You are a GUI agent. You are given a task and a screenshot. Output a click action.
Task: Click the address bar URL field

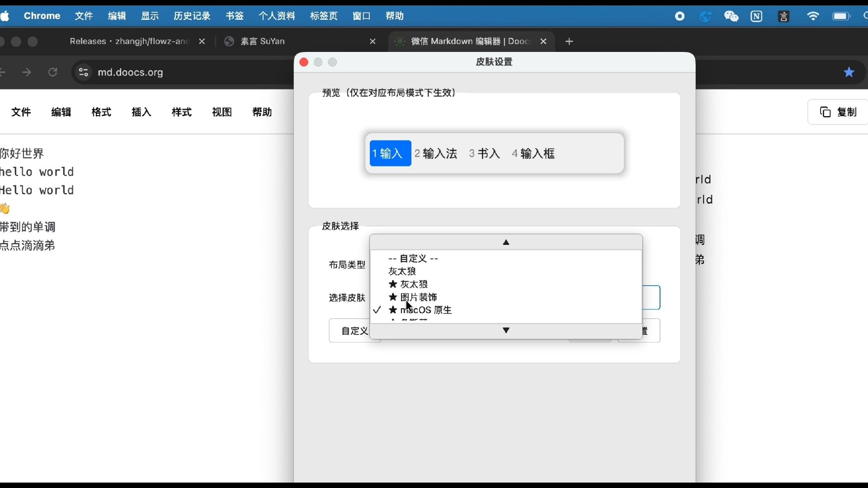click(131, 72)
